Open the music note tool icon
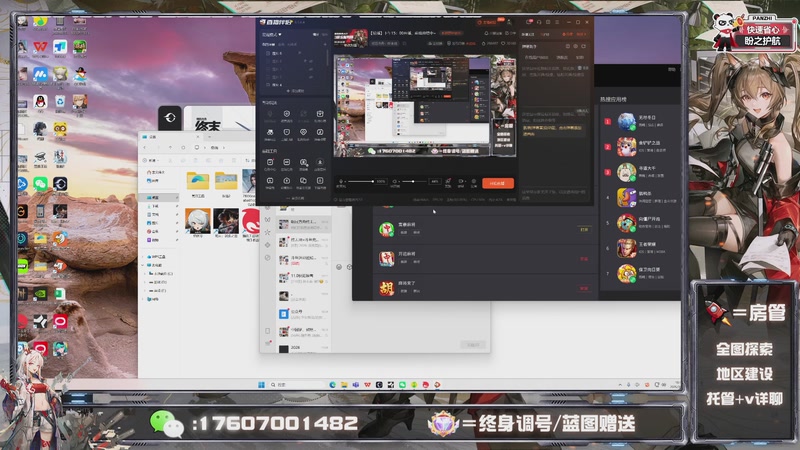Screen dimensions: 800x450 click(320, 132)
